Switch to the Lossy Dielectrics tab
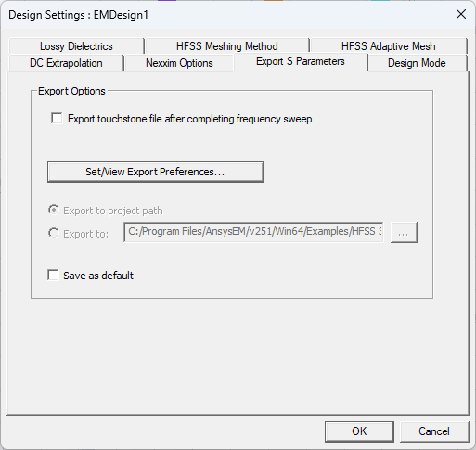The width and height of the screenshot is (476, 450). pyautogui.click(x=76, y=46)
